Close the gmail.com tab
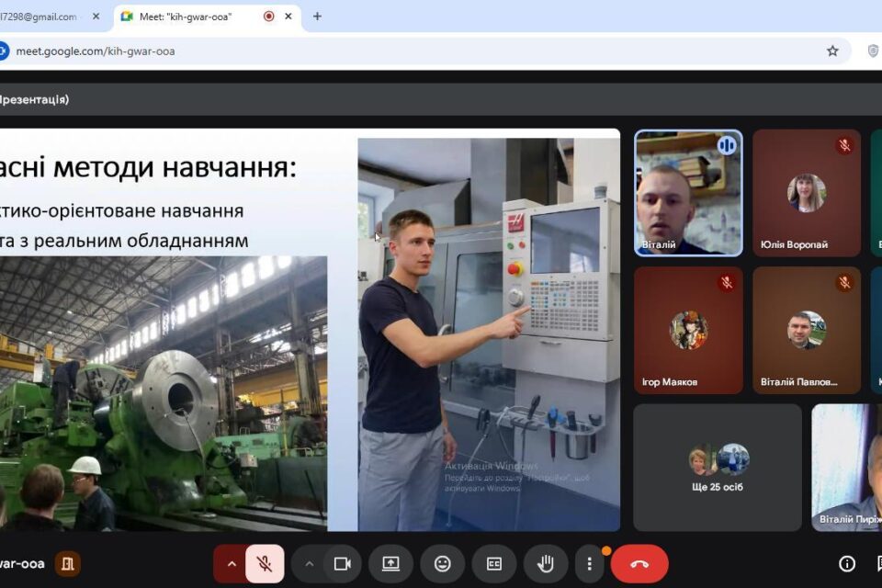The width and height of the screenshot is (882, 588). [x=96, y=17]
